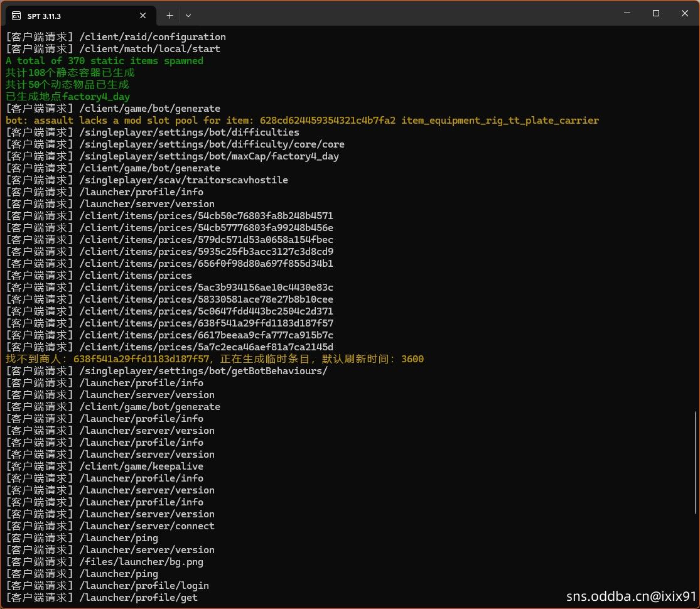Image resolution: width=700 pixels, height=609 pixels.
Task: Click the /client/items/prices/638f541a29ffd1183d187f57 request line
Action: pos(170,323)
